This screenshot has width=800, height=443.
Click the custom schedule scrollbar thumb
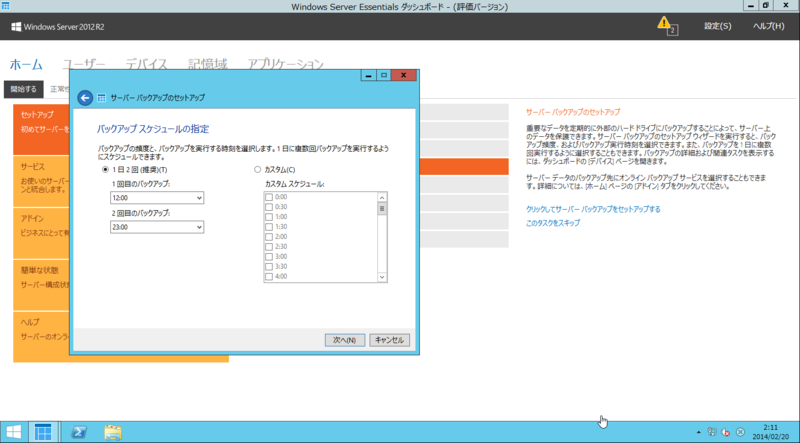coord(382,209)
